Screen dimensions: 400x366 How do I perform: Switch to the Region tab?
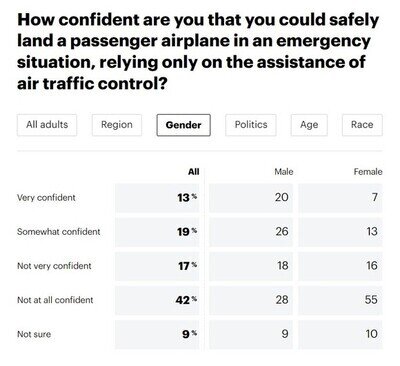click(x=117, y=125)
